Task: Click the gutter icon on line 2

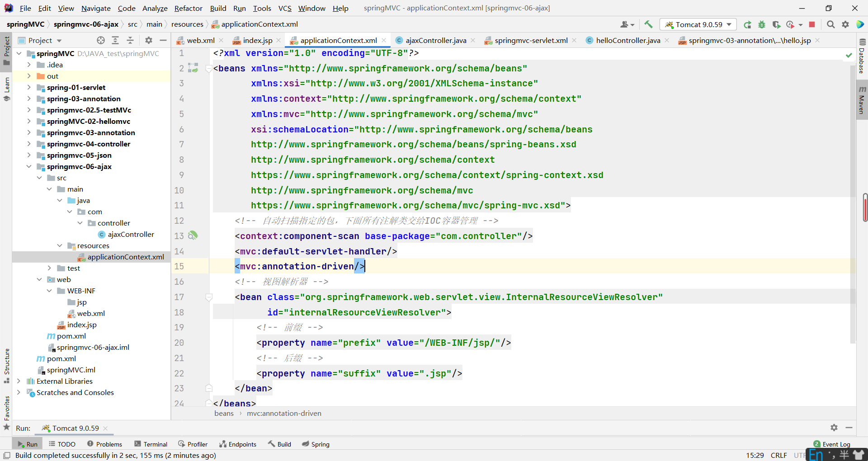Action: coord(193,68)
